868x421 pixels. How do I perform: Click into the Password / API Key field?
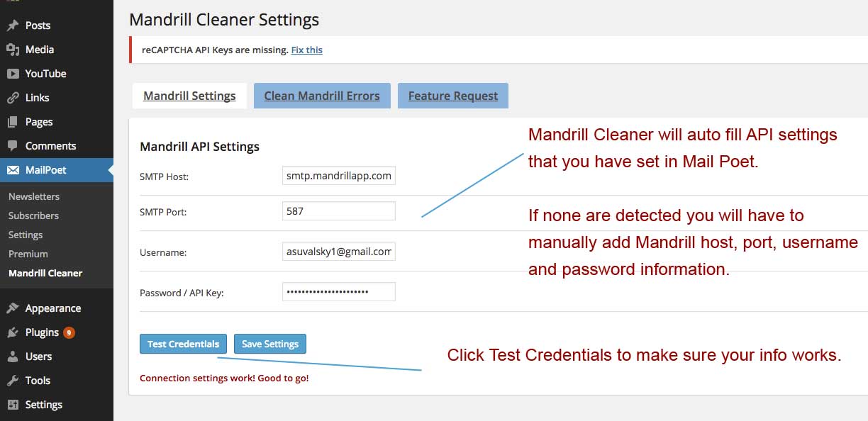[x=338, y=291]
